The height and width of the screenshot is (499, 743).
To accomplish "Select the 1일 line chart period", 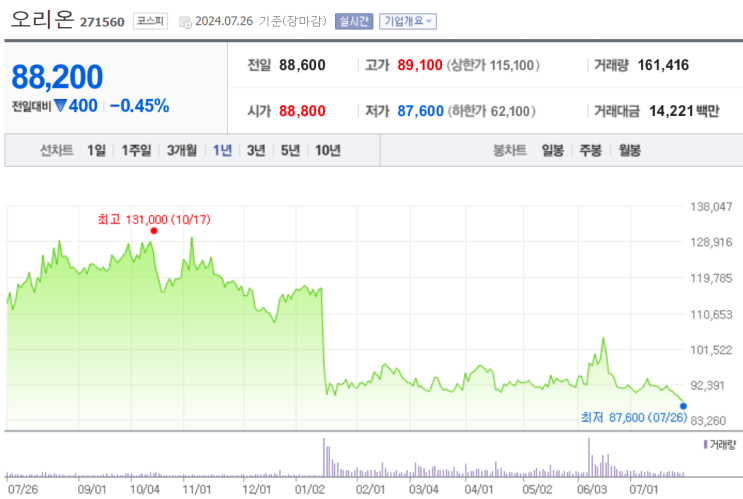I will [96, 151].
